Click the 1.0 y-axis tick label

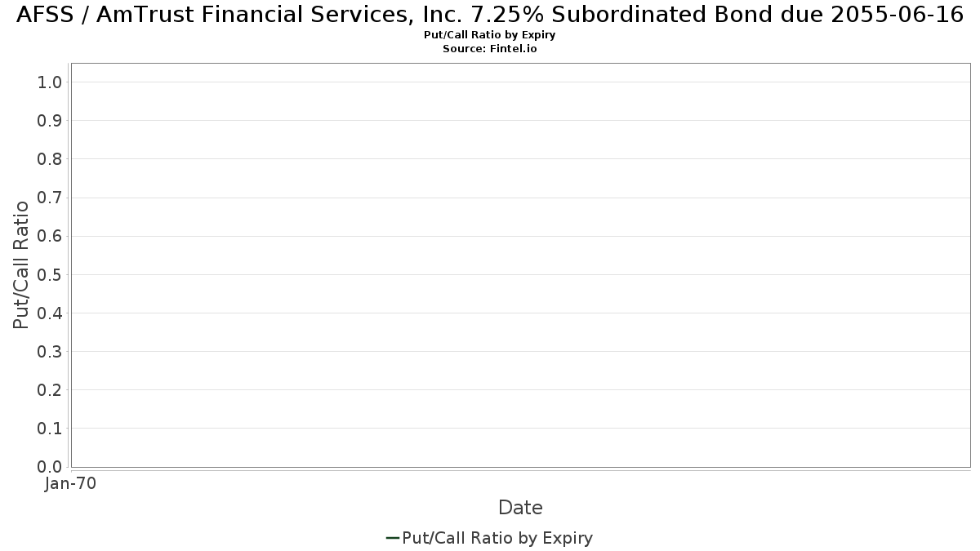coord(50,82)
